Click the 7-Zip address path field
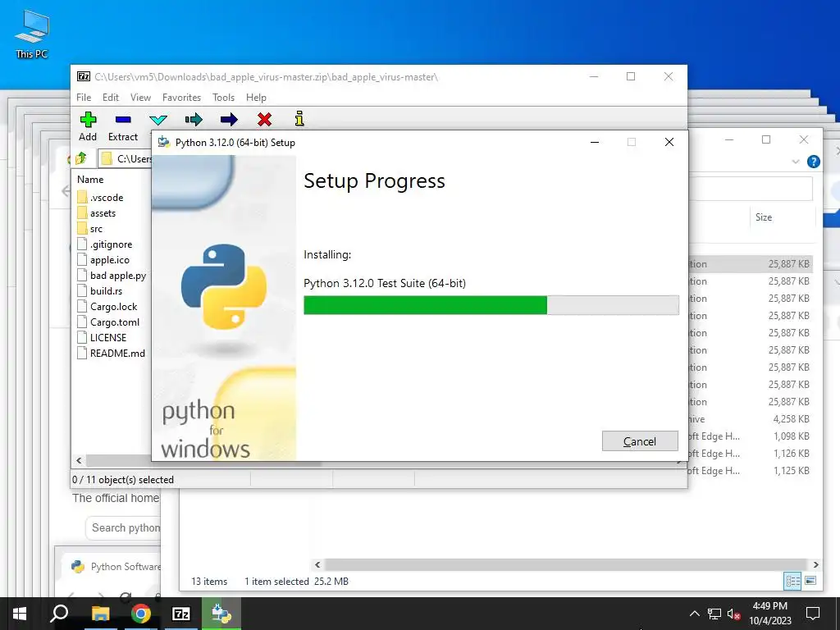 click(x=126, y=158)
